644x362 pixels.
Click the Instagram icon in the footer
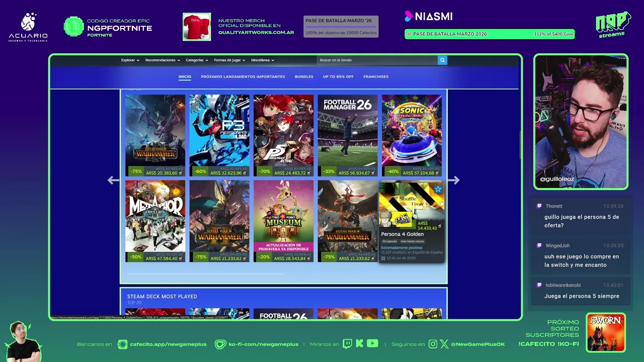click(x=433, y=344)
